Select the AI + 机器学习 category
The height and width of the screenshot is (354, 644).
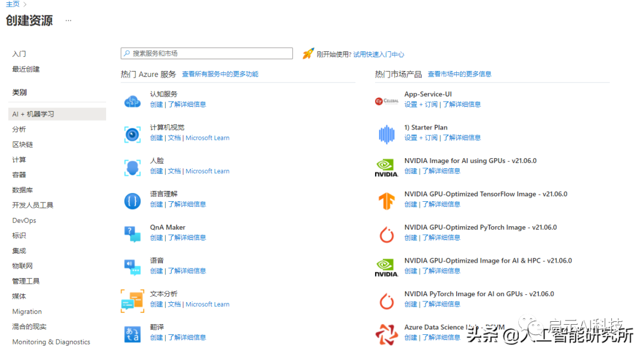click(x=57, y=114)
